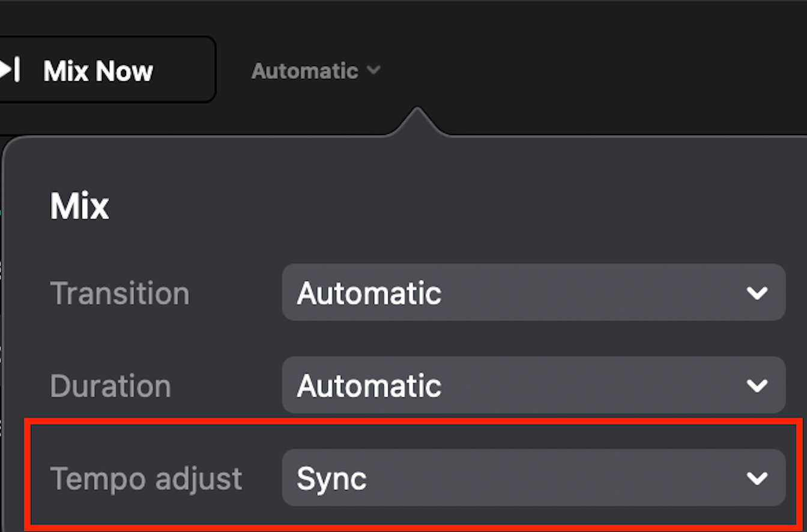Image resolution: width=807 pixels, height=532 pixels.
Task: Click the Duration label
Action: (110, 386)
